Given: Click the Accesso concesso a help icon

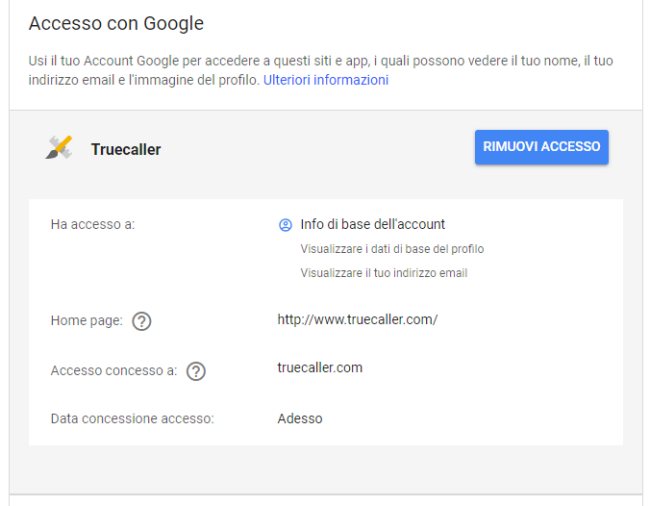Looking at the screenshot, I should click(196, 371).
